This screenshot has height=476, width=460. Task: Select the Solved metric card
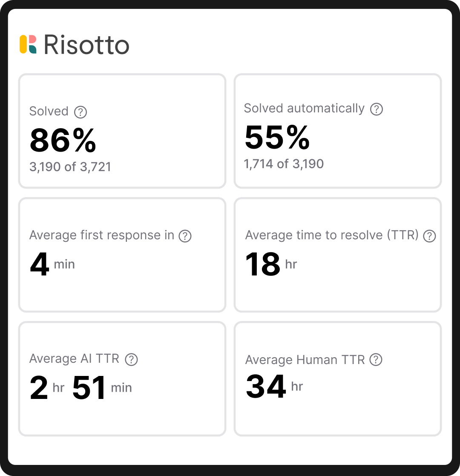tap(122, 131)
